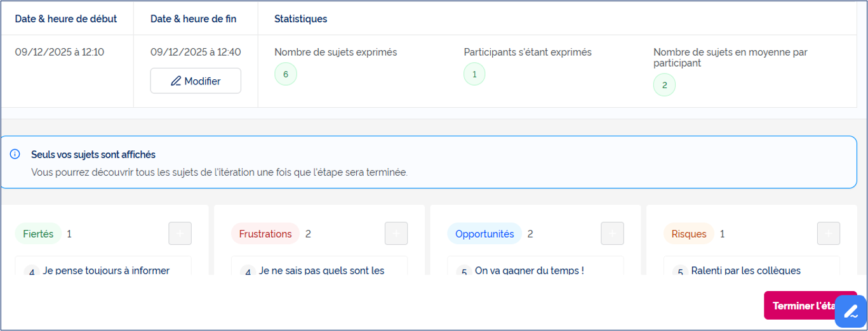This screenshot has width=868, height=331.
Task: Select the Opportunités category tag
Action: point(484,234)
